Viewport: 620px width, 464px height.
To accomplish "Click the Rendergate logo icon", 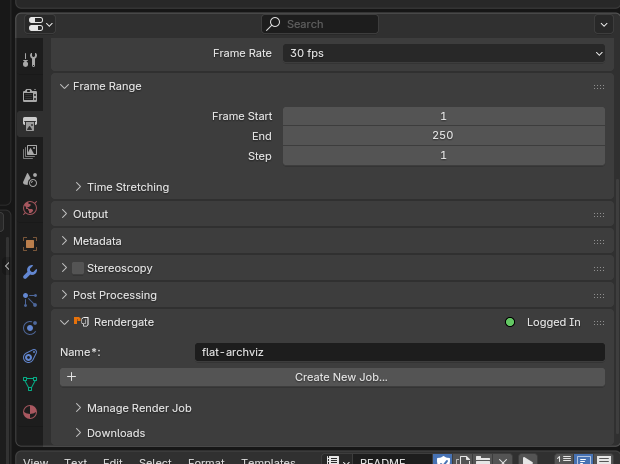I will pos(81,322).
